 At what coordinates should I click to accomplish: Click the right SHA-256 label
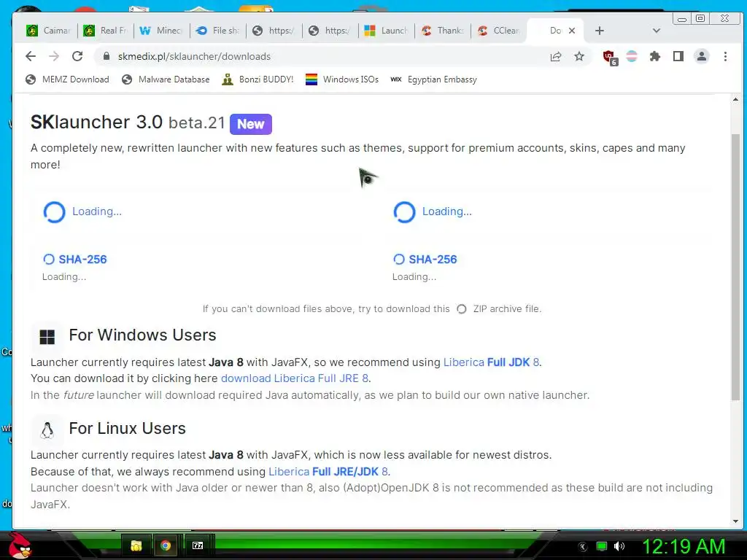[x=433, y=260]
